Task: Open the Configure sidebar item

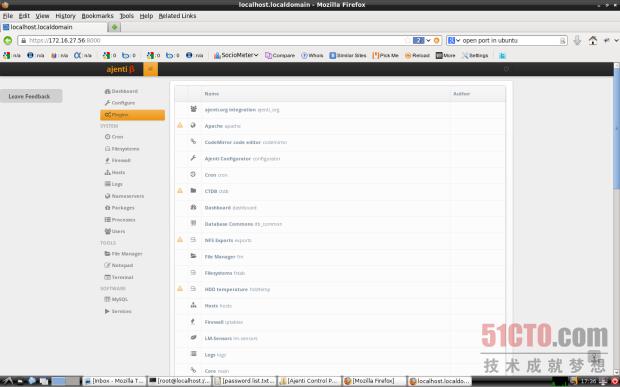Action: point(120,103)
